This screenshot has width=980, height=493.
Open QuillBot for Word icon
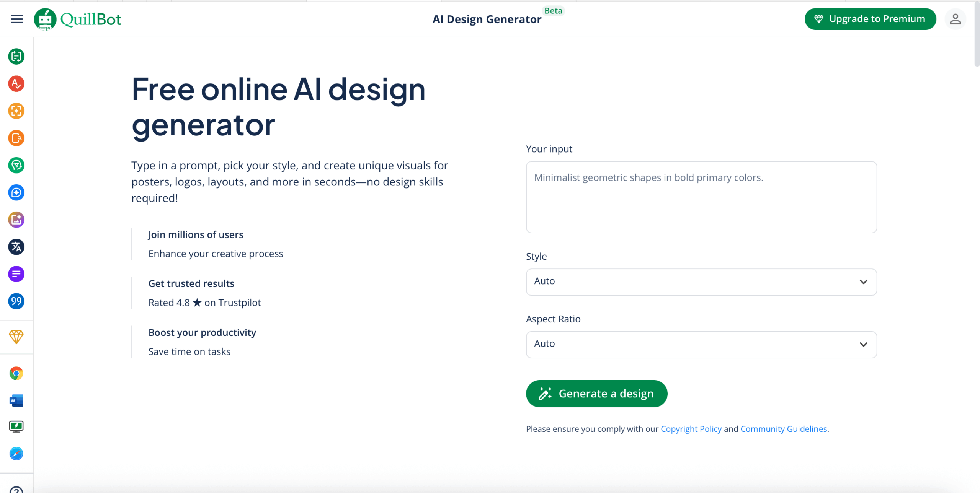(16, 400)
